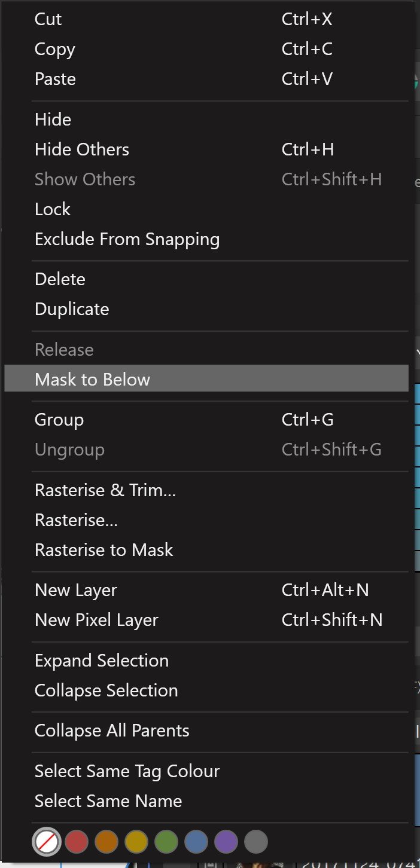This screenshot has height=868, width=420.
Task: Create a New Pixel Layer
Action: coord(206,620)
